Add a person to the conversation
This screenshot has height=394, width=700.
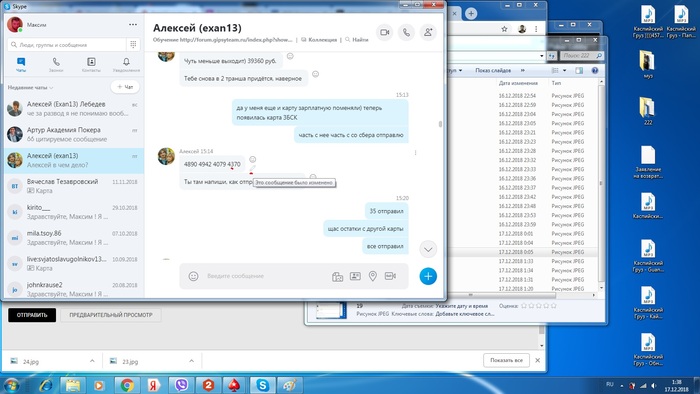[428, 32]
